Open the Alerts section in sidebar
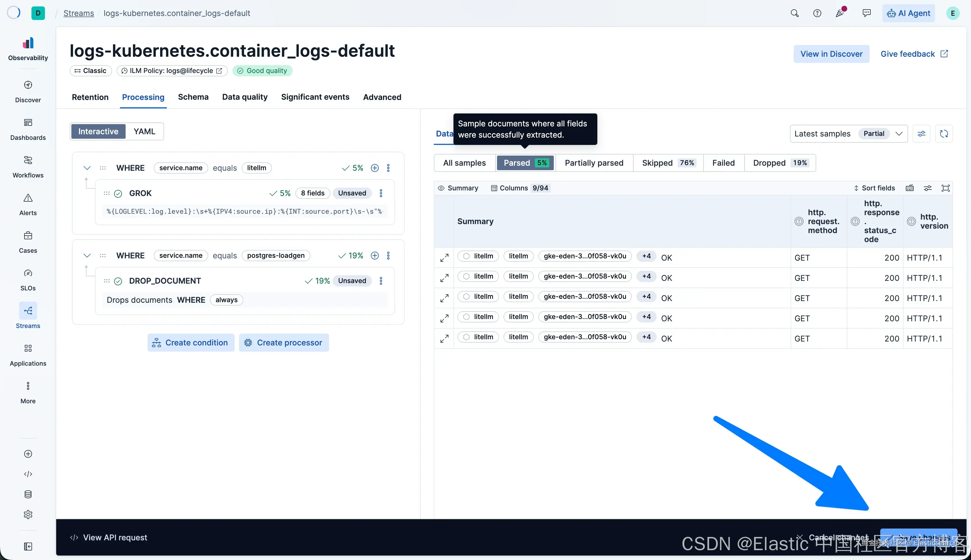The image size is (971, 560). pos(28,204)
